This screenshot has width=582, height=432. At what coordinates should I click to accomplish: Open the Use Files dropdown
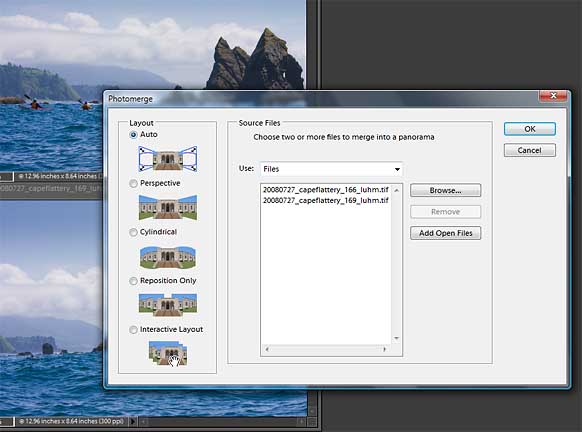pyautogui.click(x=331, y=169)
